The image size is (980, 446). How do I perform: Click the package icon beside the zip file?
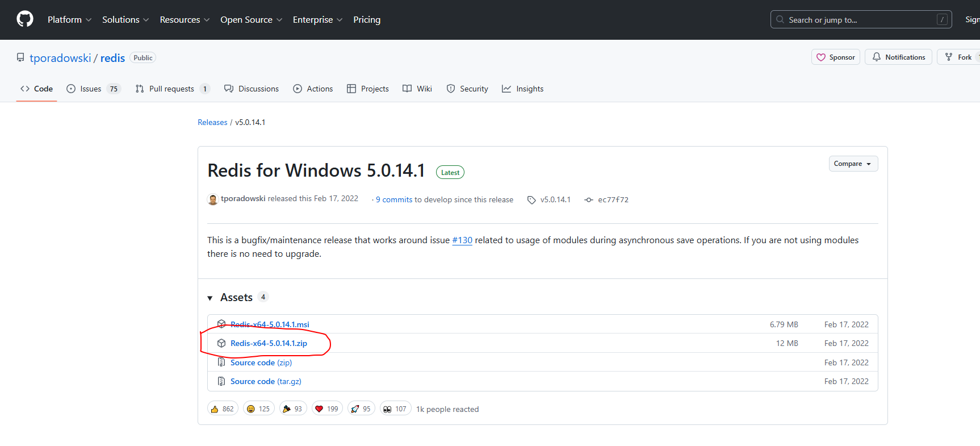(x=221, y=343)
